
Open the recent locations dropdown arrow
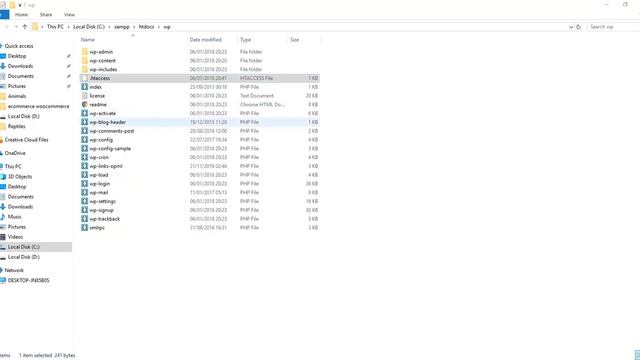tap(16, 27)
